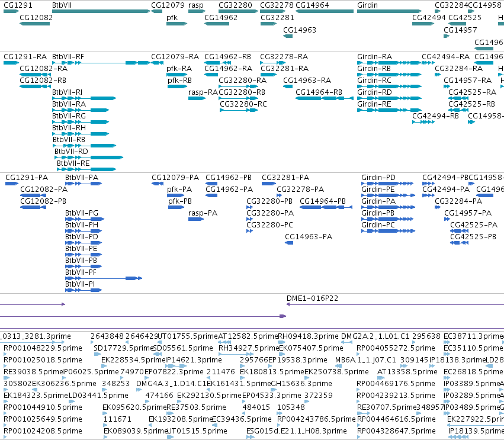
Task: Click transcript CG14957-RA label
Action: 468,80
